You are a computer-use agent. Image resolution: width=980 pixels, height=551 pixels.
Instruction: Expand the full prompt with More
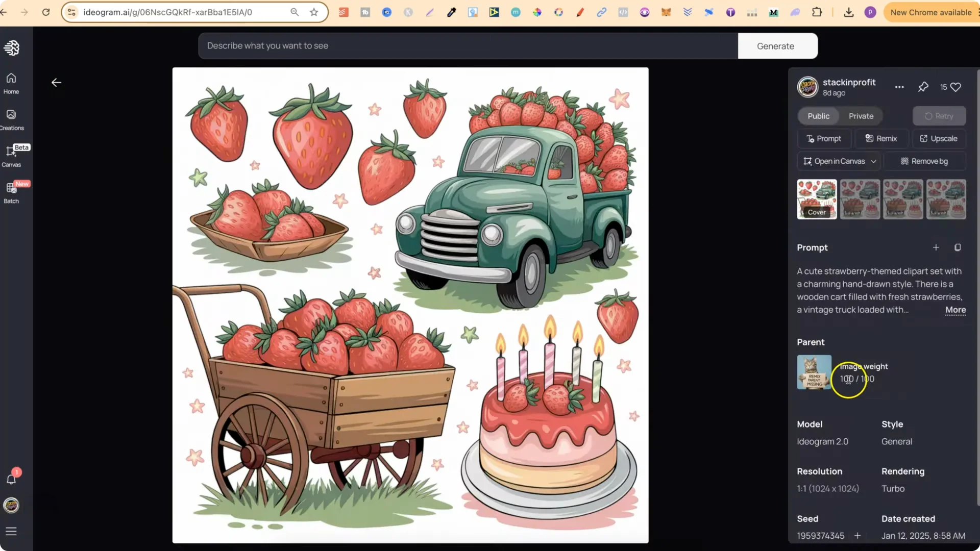point(955,310)
